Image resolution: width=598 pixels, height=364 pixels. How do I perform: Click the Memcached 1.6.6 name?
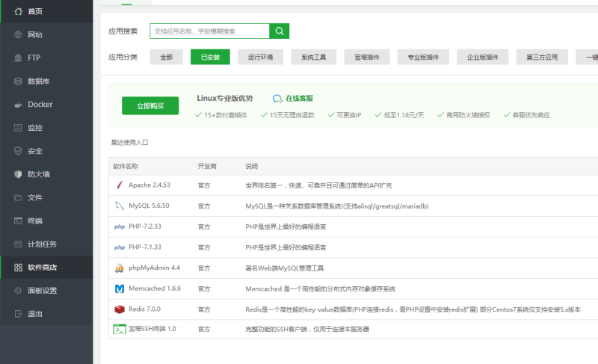pyautogui.click(x=155, y=289)
